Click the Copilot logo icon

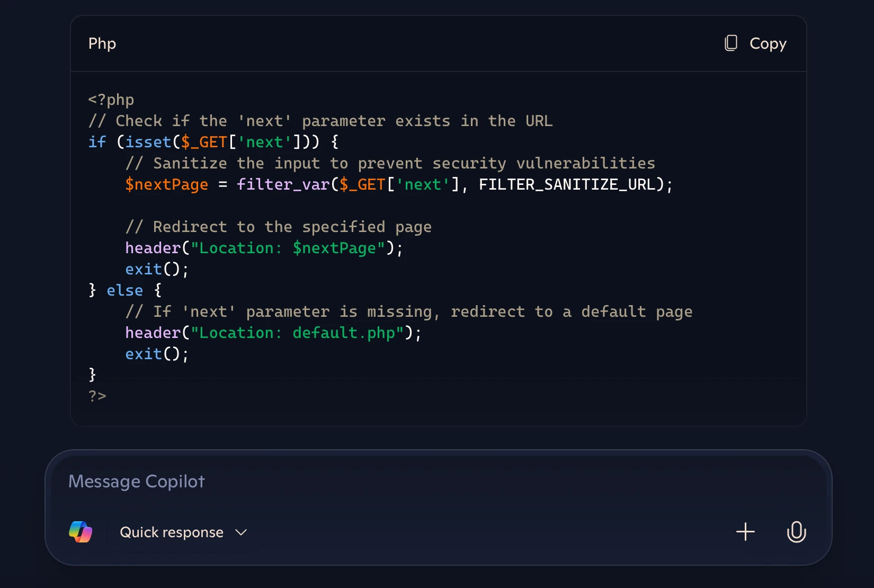(81, 532)
